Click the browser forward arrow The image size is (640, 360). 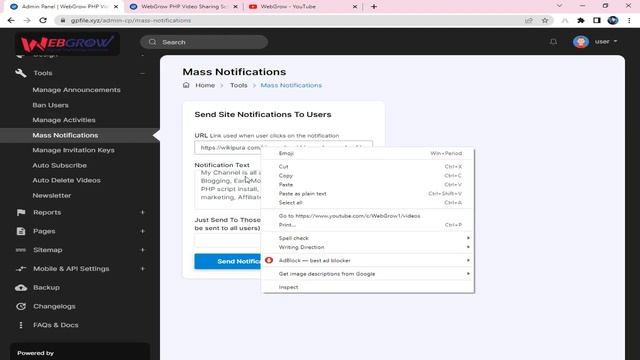click(x=27, y=20)
